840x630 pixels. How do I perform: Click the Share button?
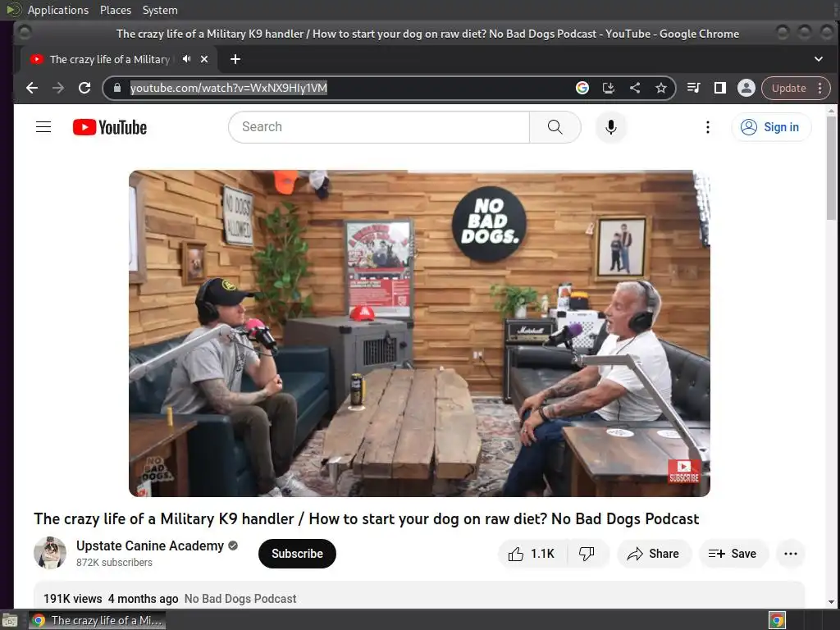[654, 554]
